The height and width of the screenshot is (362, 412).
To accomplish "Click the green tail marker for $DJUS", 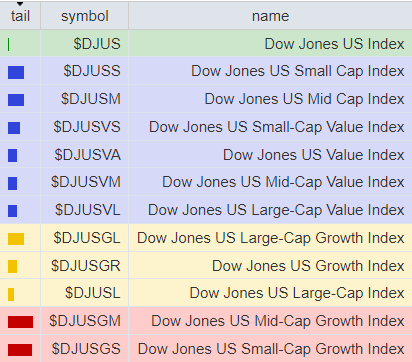I will (x=9, y=45).
